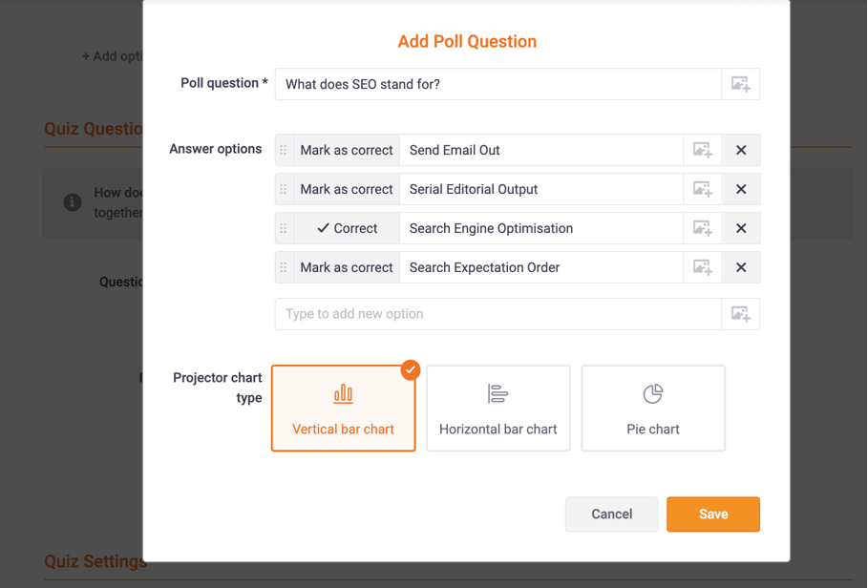The width and height of the screenshot is (868, 588).
Task: Mark Serial Editorial Output as correct
Action: 346,189
